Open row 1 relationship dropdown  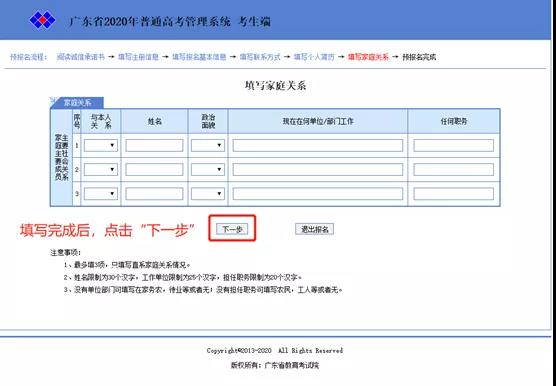[101, 145]
